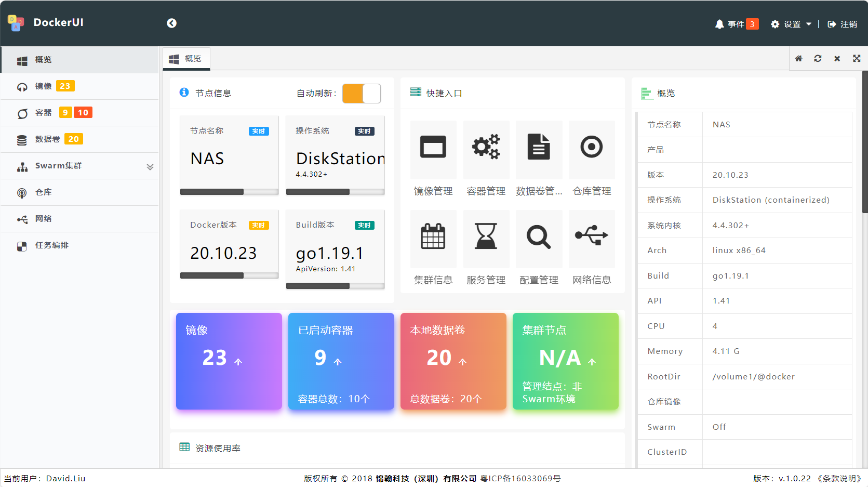Viewport: 868px width, 487px height.
Task: Collapse the sidebar with the arrow button
Action: (x=171, y=23)
